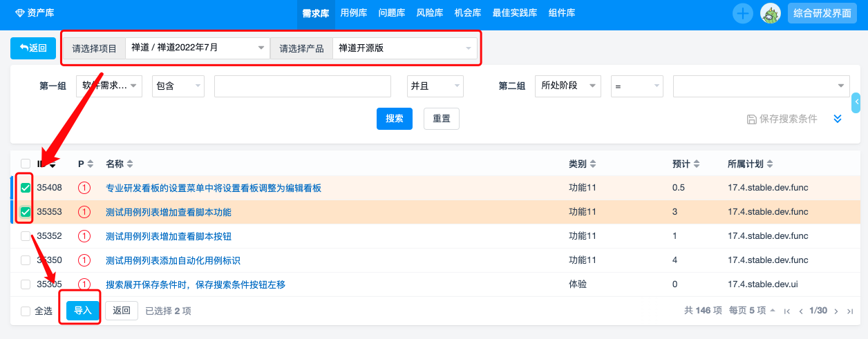The height and width of the screenshot is (339, 868).
Task: Click the blue 导入 import button
Action: [x=83, y=311]
